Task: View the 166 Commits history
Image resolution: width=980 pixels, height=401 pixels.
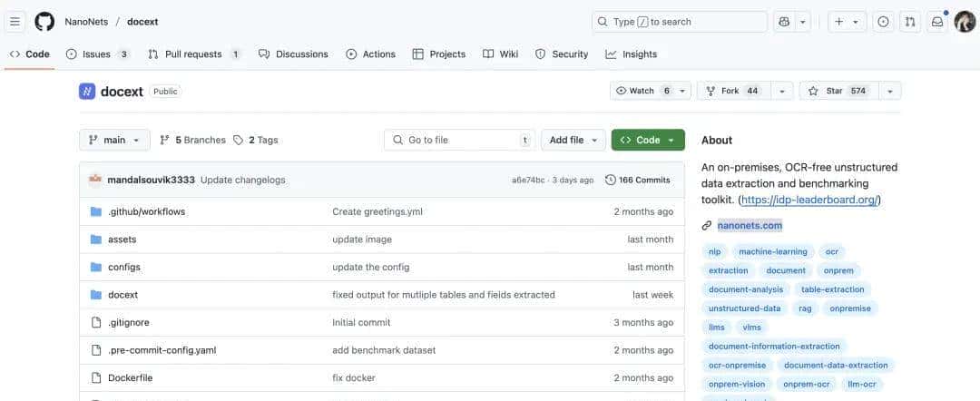Action: (x=637, y=180)
